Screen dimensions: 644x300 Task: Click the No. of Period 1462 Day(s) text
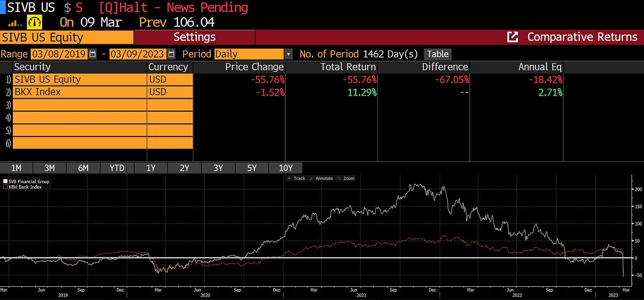359,54
